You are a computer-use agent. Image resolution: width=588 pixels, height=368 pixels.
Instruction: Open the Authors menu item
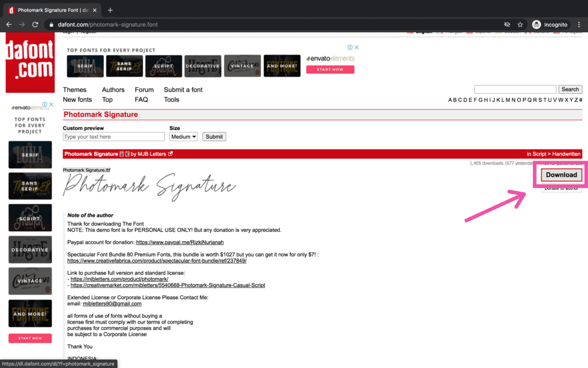pos(113,90)
